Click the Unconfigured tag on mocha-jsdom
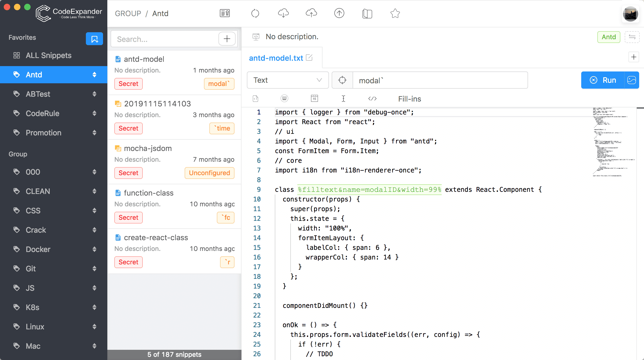Image resolution: width=644 pixels, height=360 pixels. pos(209,173)
